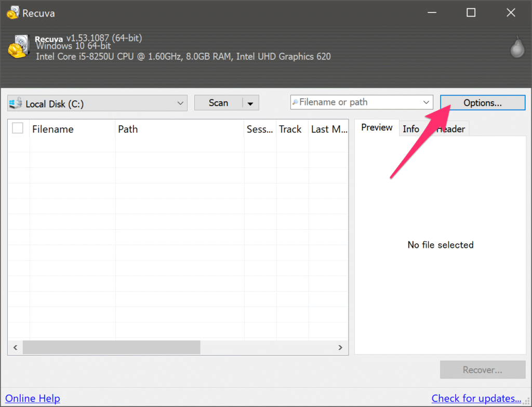Maximize the Recuva window
532x407 pixels.
[x=471, y=13]
